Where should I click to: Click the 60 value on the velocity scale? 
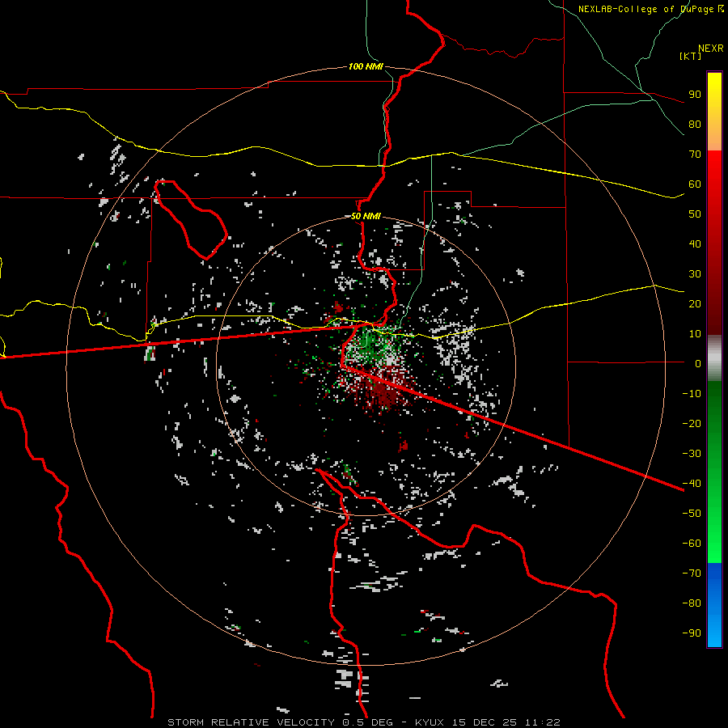pyautogui.click(x=695, y=184)
